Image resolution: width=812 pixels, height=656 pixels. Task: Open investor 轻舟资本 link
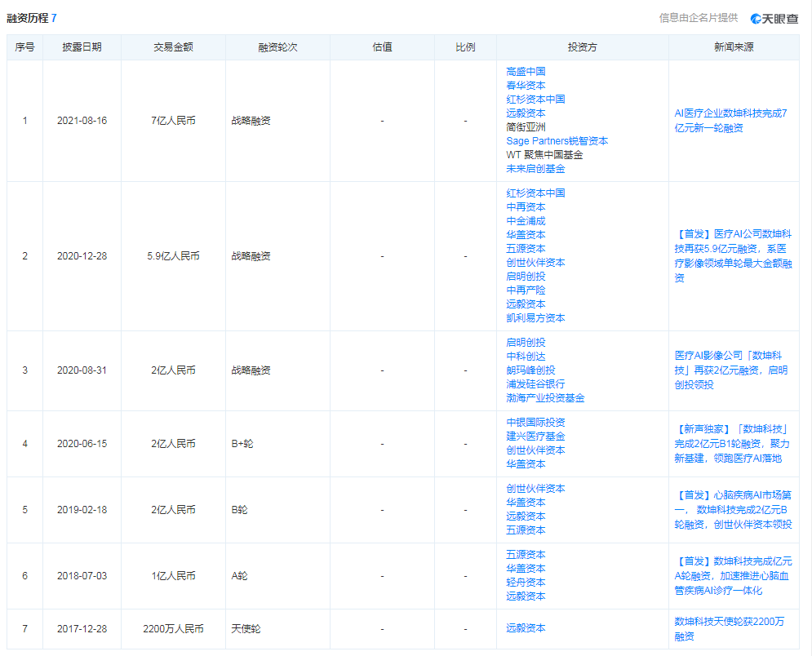(526, 583)
